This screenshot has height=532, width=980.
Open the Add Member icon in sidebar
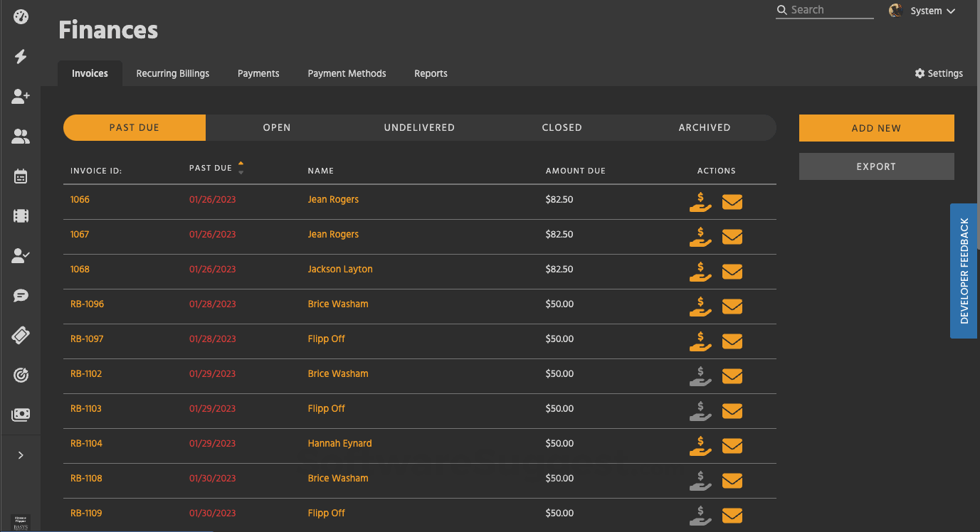point(20,97)
